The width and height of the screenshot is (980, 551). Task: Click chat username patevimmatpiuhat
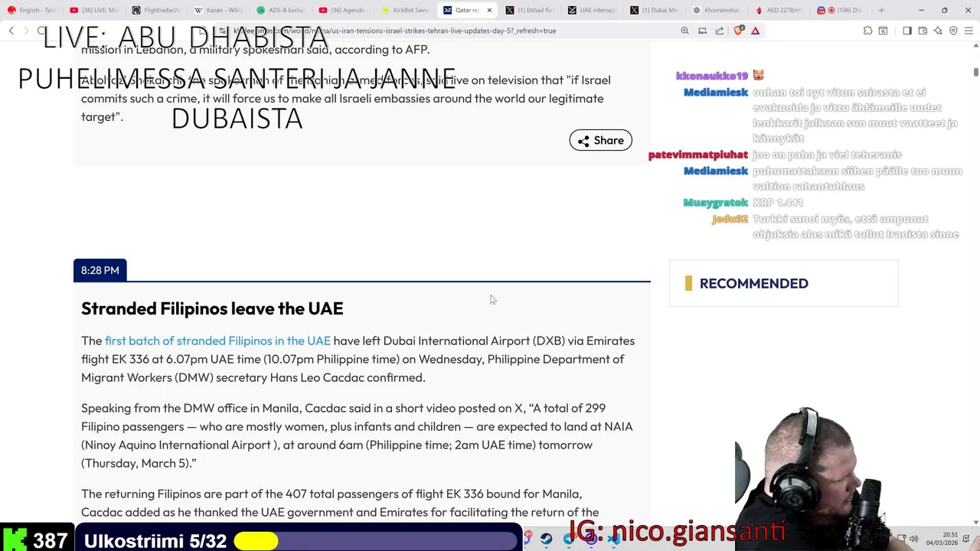point(697,155)
